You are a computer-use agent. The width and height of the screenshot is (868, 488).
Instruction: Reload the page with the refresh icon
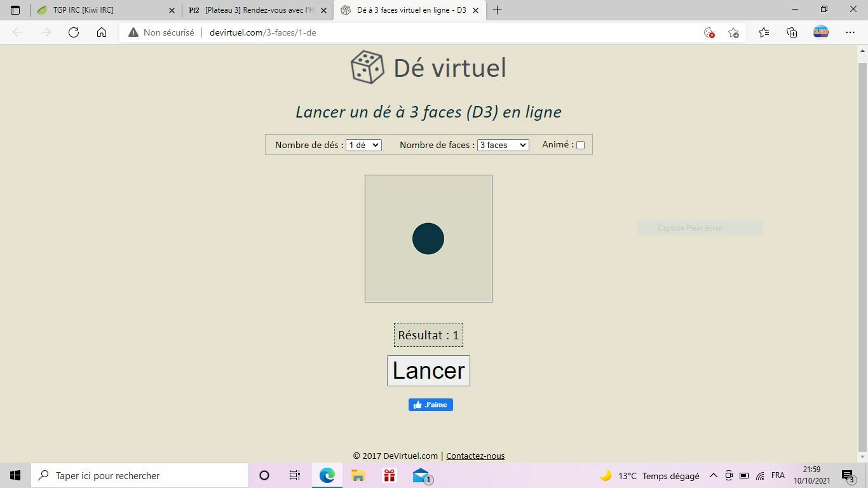74,32
